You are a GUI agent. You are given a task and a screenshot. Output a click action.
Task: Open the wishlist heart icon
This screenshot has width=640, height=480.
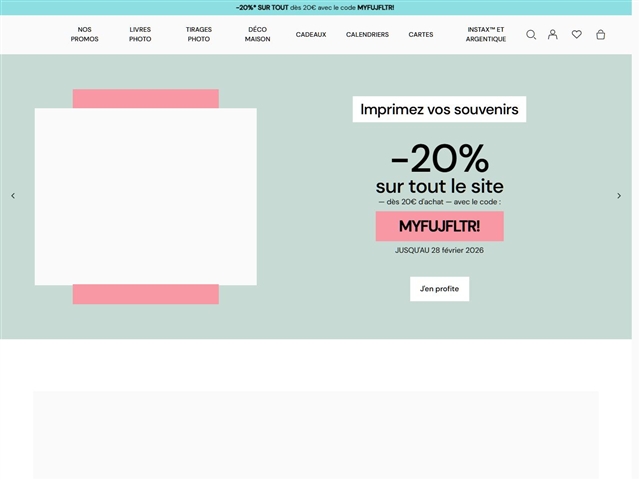pos(576,34)
